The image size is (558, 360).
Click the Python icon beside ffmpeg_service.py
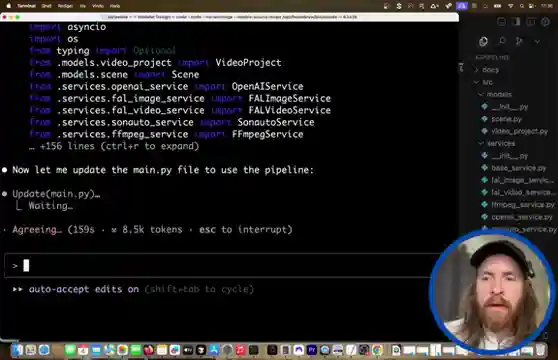(x=484, y=205)
